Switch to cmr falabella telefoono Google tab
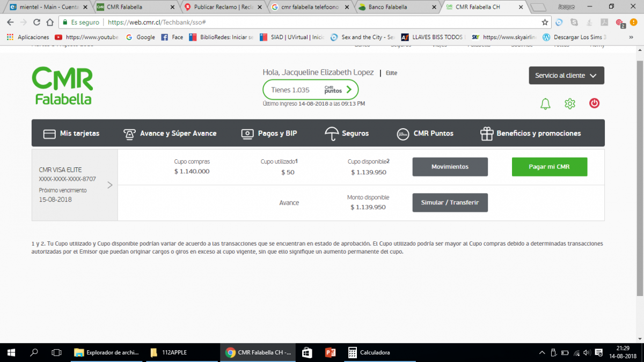Viewport: 644px width, 362px height. (x=309, y=7)
